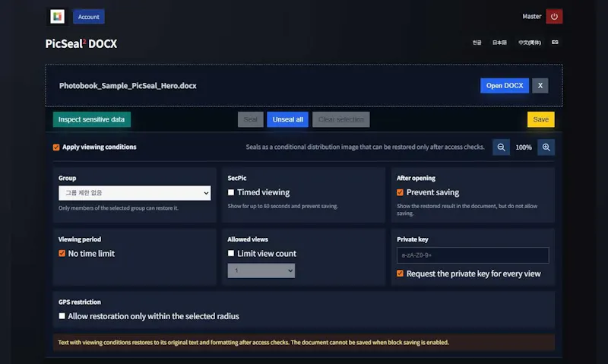Open the Account page

coord(88,17)
